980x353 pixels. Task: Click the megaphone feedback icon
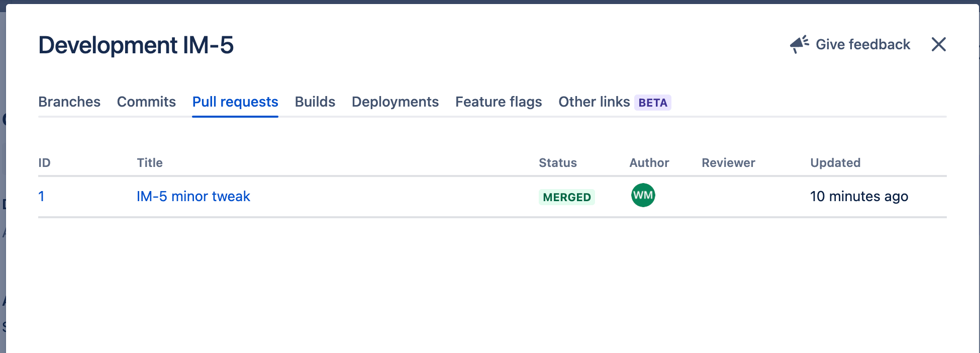point(799,44)
